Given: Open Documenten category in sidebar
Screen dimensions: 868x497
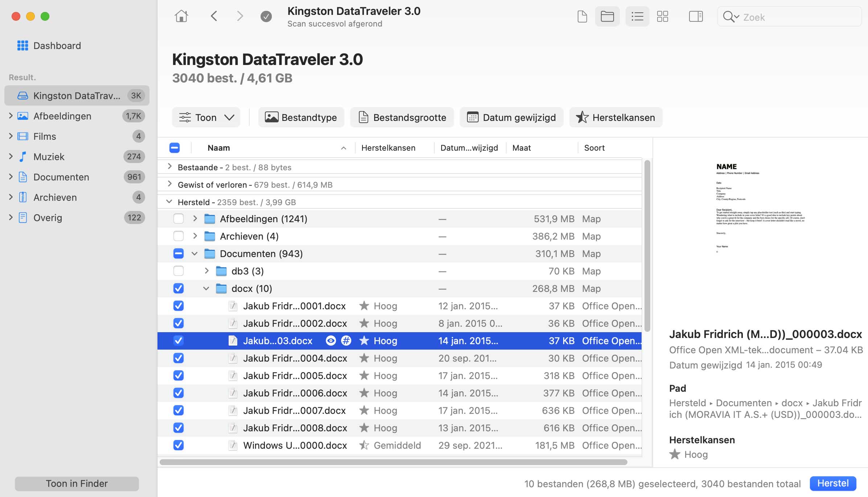Looking at the screenshot, I should [x=77, y=177].
